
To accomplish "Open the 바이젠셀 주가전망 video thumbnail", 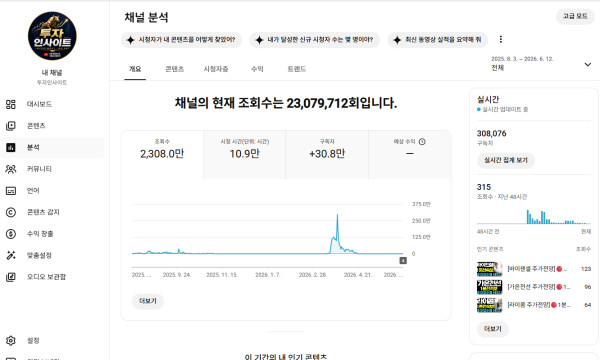I will [489, 269].
